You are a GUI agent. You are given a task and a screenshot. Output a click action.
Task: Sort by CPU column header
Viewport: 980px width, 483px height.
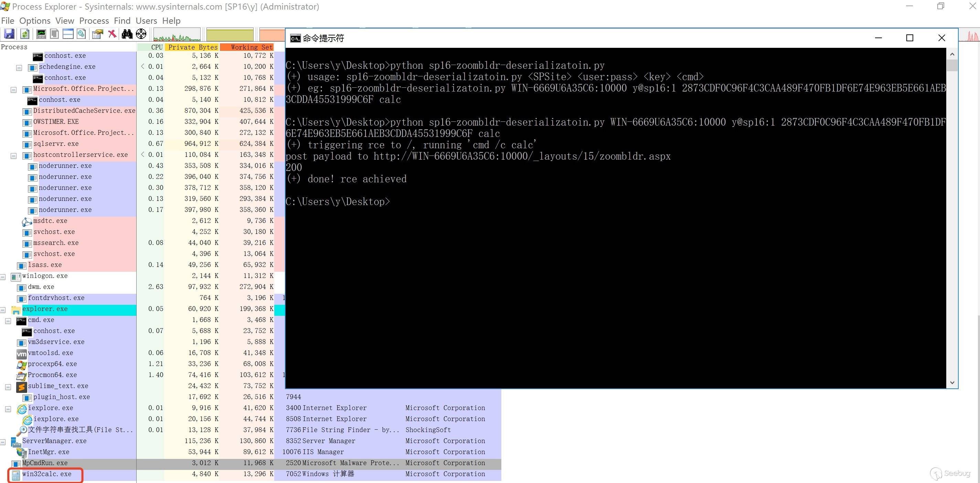coord(156,47)
